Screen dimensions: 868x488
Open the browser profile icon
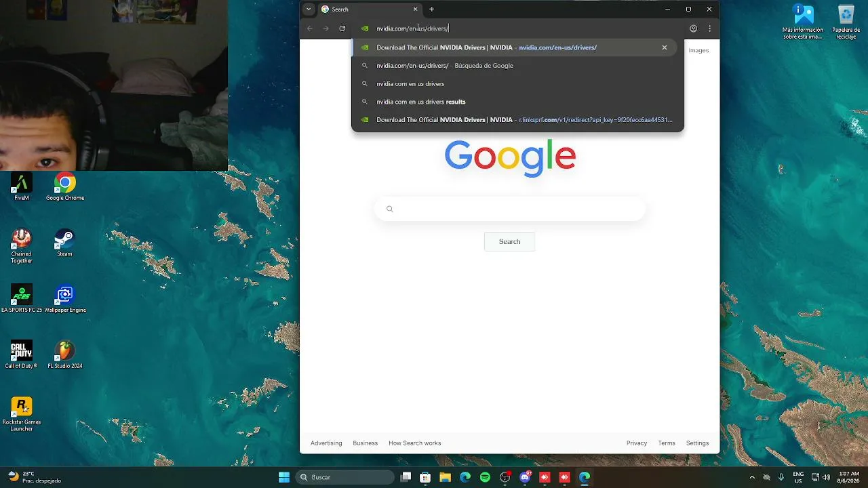tap(693, 28)
